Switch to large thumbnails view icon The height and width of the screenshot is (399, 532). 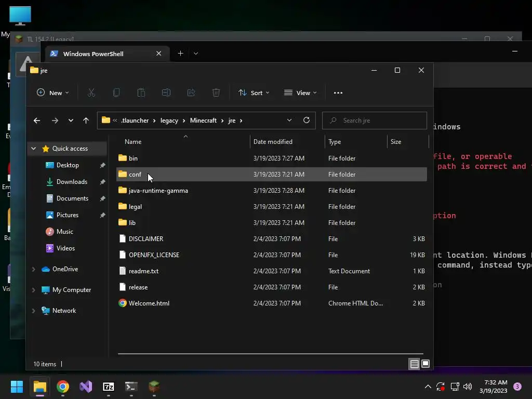pyautogui.click(x=425, y=364)
